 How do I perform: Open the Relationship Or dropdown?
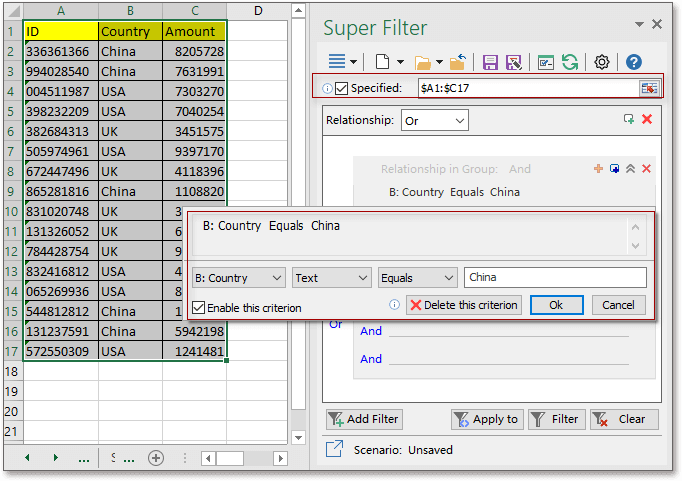[434, 121]
